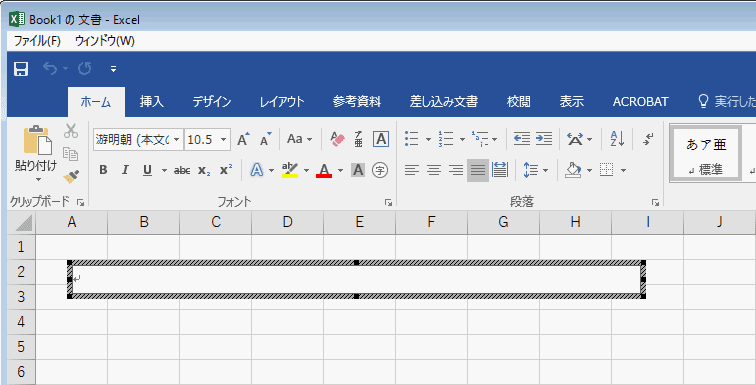Screen dimensions: 756x385
Task: Open the font size 10.5 dropdown
Action: 224,140
